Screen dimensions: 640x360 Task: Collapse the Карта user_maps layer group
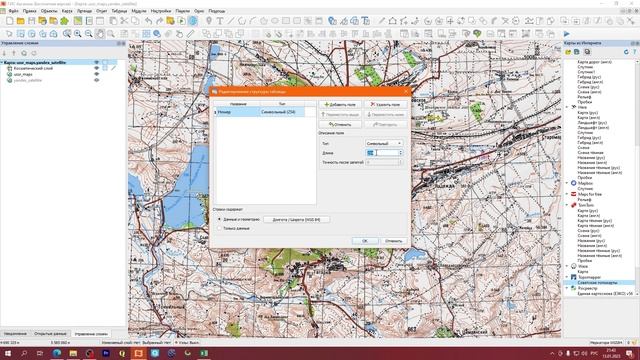coord(2,62)
